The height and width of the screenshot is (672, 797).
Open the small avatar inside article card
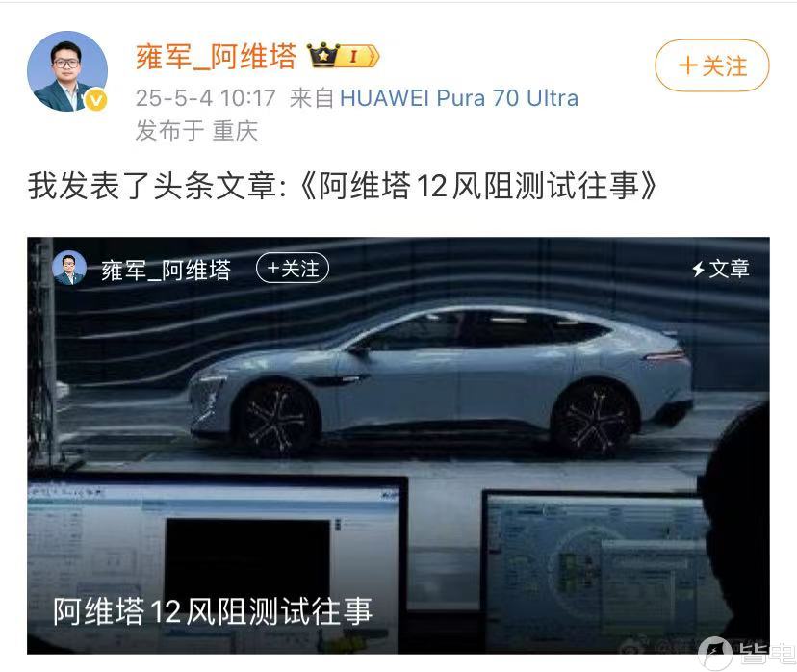[69, 268]
